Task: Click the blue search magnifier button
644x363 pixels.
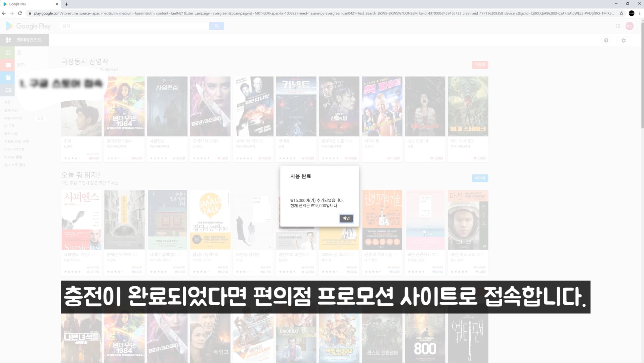Action: (216, 26)
